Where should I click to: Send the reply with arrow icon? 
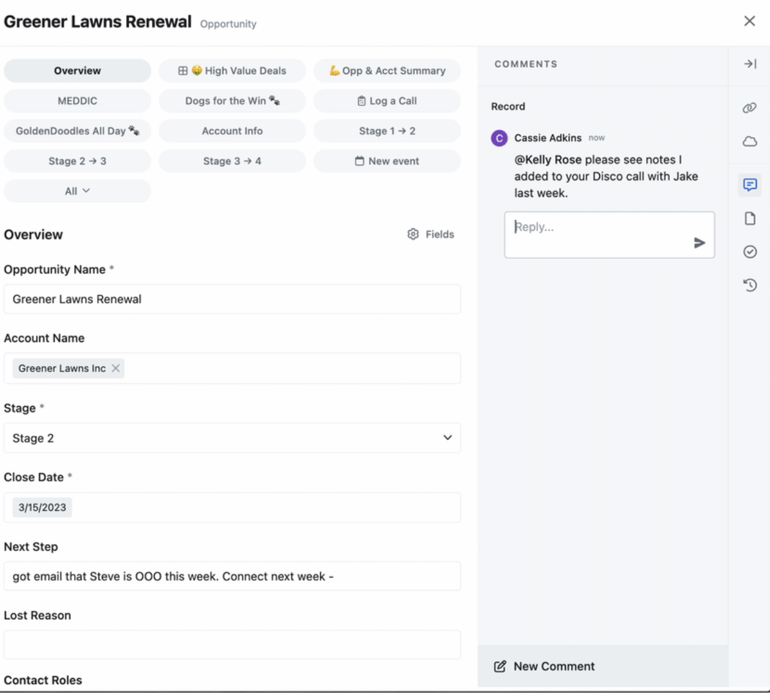[x=699, y=243]
